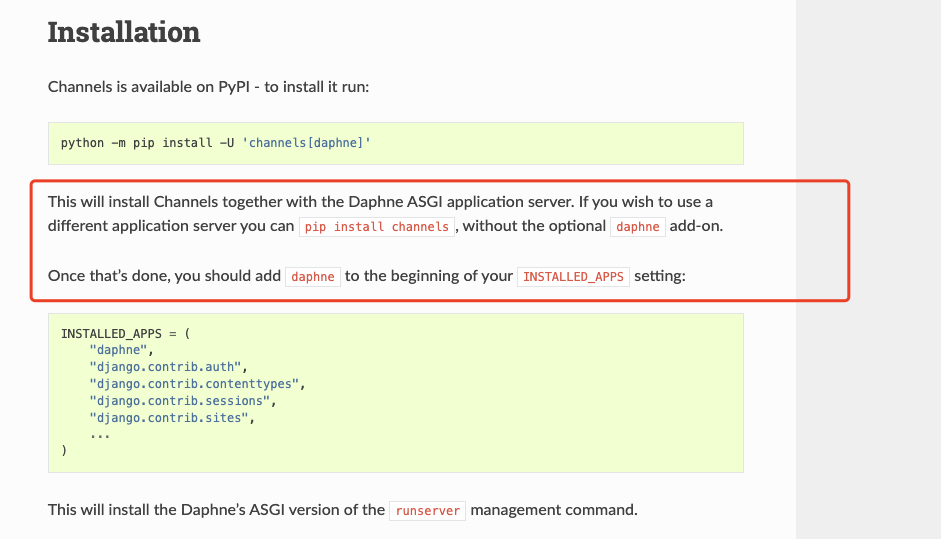Screen dimensions: 941x539
Task: Click 'daphne' inline code before 'add-on'
Action: coord(637,227)
